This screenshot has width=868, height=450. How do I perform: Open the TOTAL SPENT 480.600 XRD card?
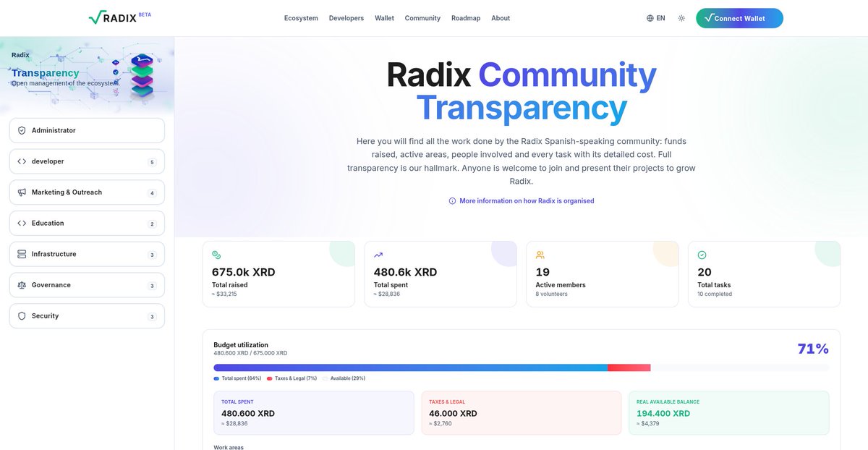314,413
